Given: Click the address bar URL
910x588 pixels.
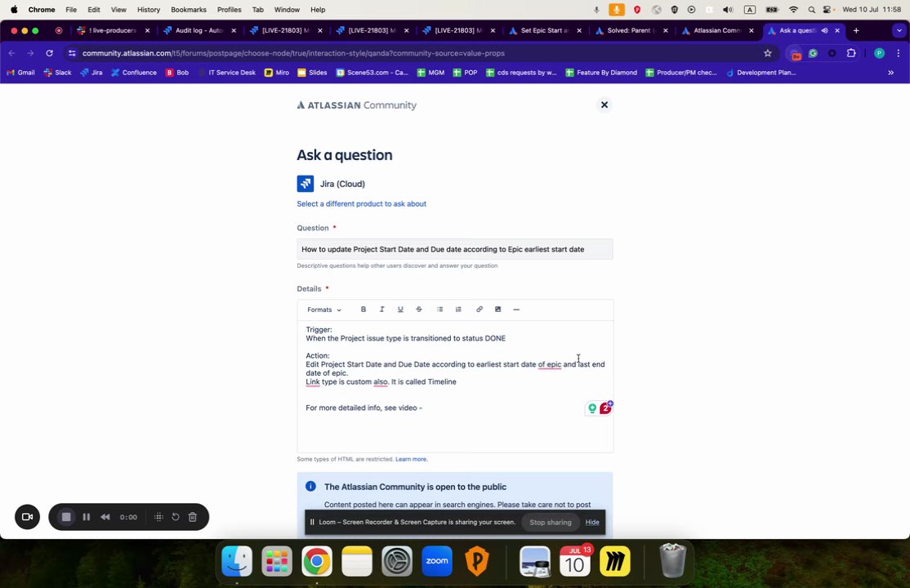Looking at the screenshot, I should click(293, 53).
